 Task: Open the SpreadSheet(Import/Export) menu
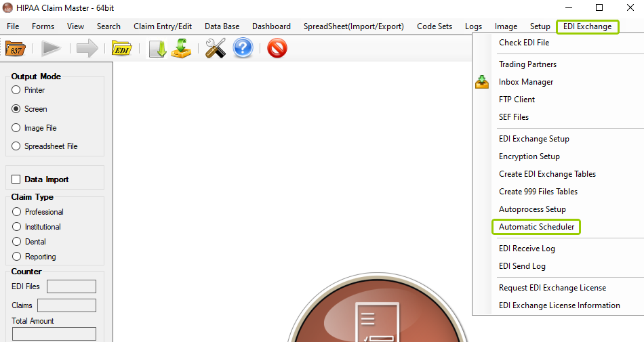354,26
